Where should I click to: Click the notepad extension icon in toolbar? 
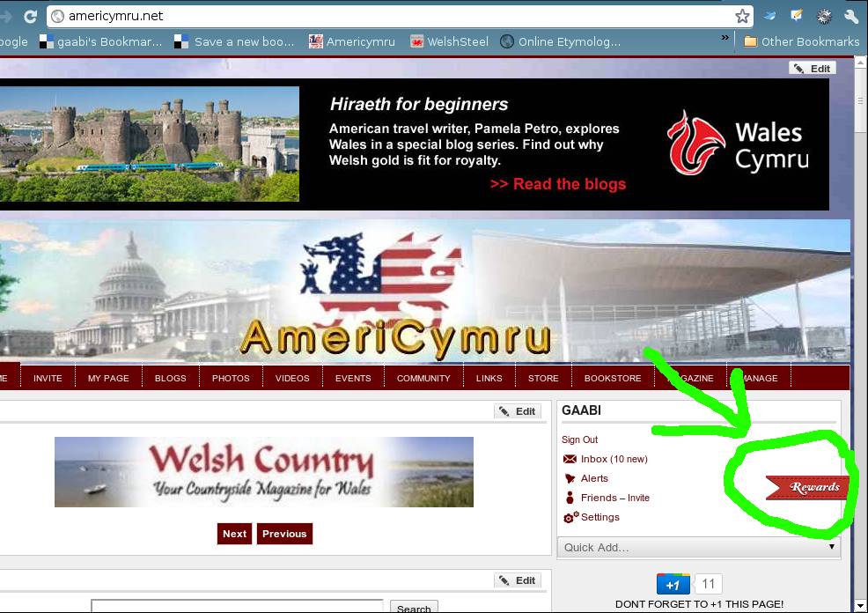[797, 16]
